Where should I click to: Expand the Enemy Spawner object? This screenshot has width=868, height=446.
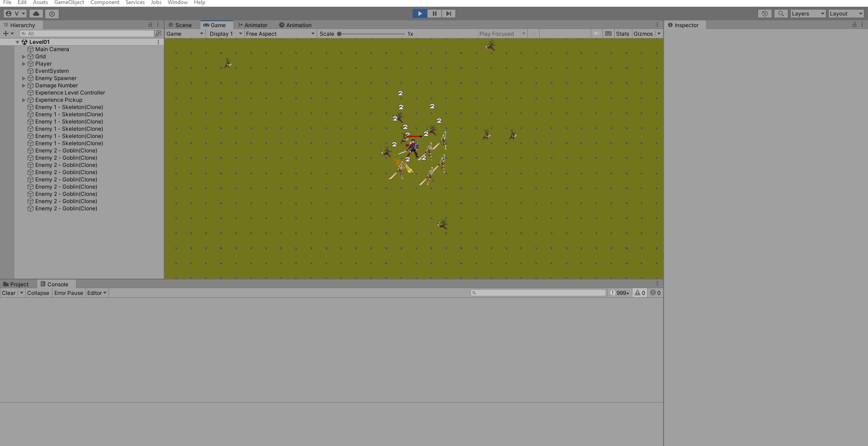point(24,78)
